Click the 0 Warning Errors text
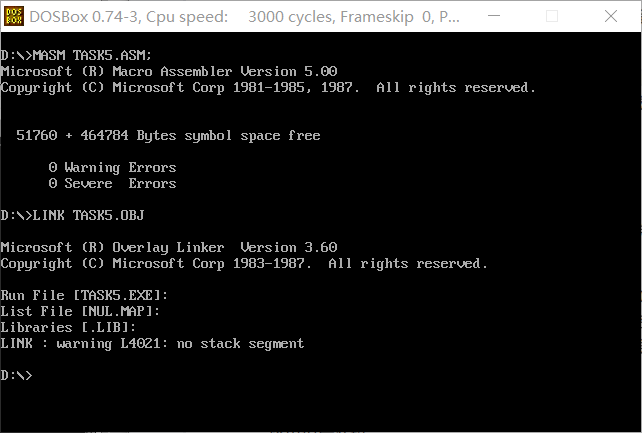 pos(112,167)
